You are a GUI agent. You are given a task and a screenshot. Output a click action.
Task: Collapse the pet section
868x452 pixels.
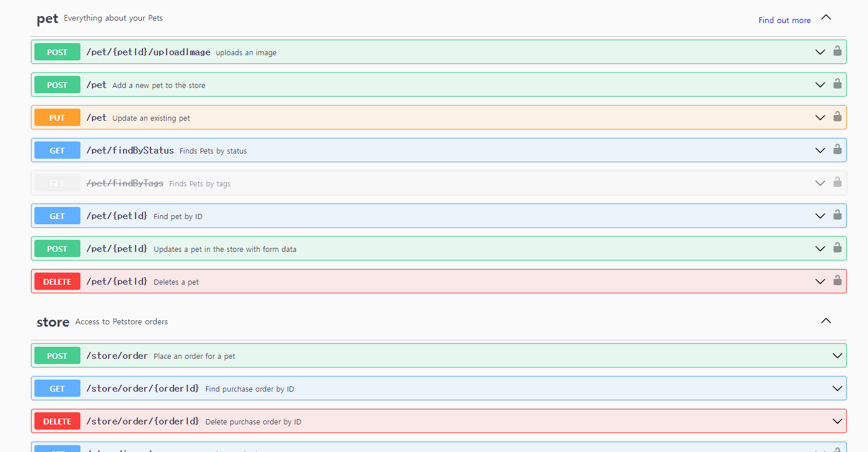(x=825, y=17)
